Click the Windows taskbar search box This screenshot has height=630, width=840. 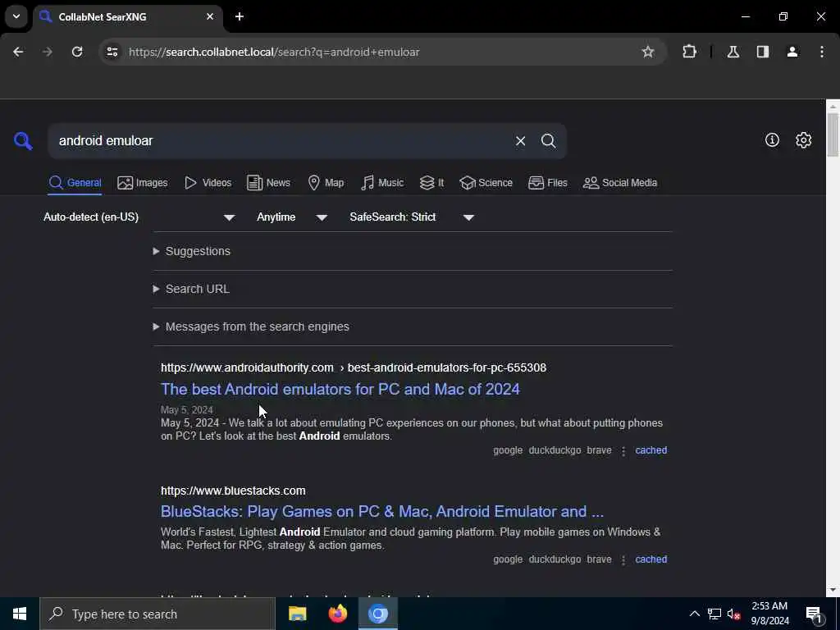(157, 614)
